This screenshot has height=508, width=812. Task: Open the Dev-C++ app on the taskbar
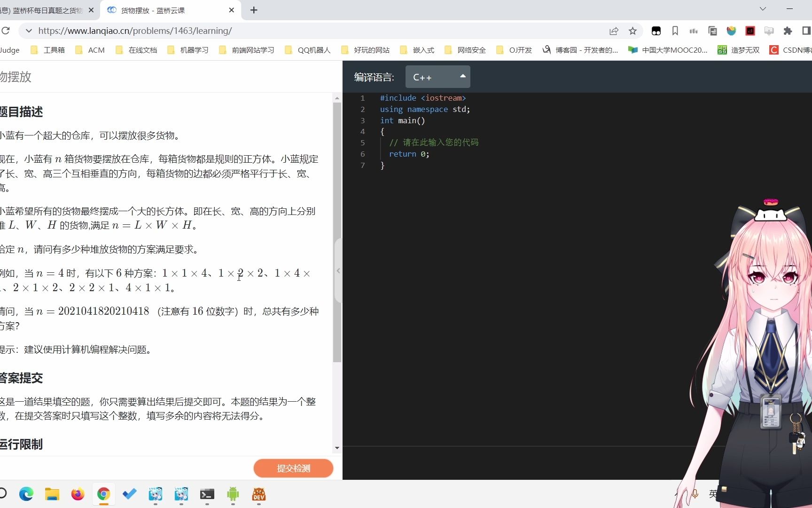[259, 494]
